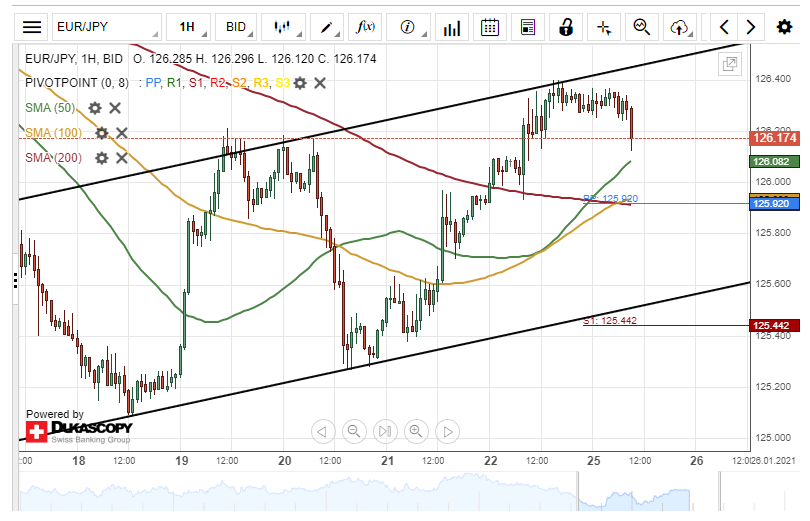
Task: Pop out the chart in new window
Action: point(729,65)
